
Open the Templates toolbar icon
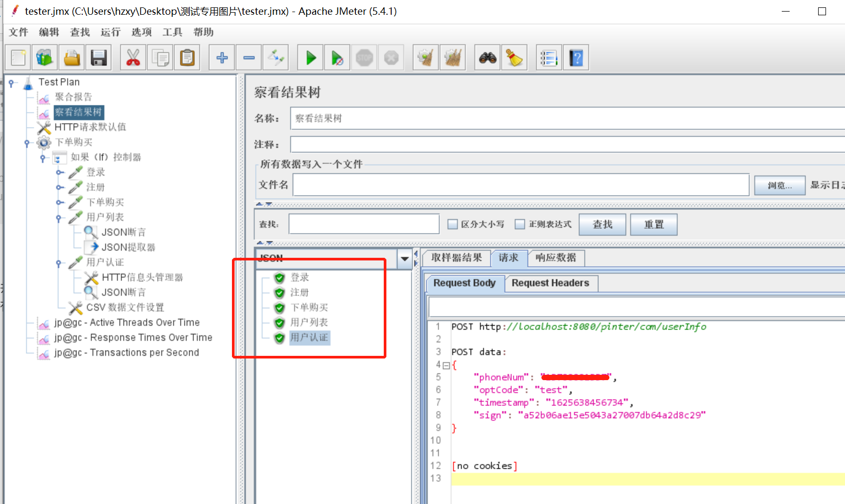(x=45, y=57)
